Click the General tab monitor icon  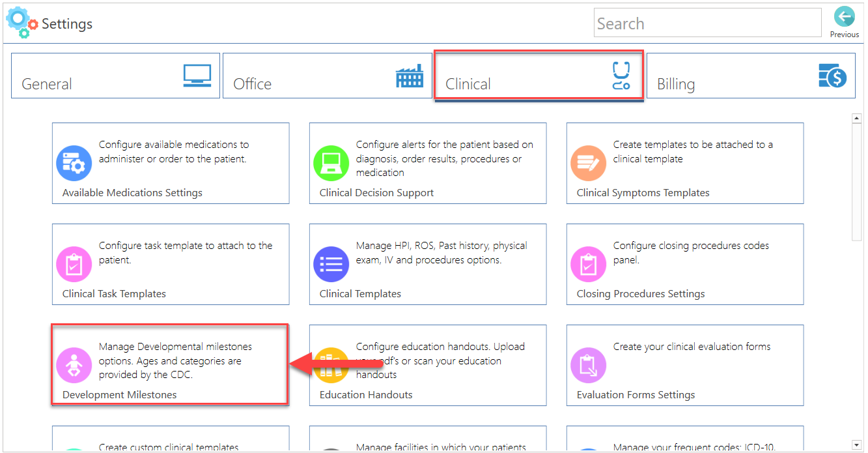coord(197,76)
